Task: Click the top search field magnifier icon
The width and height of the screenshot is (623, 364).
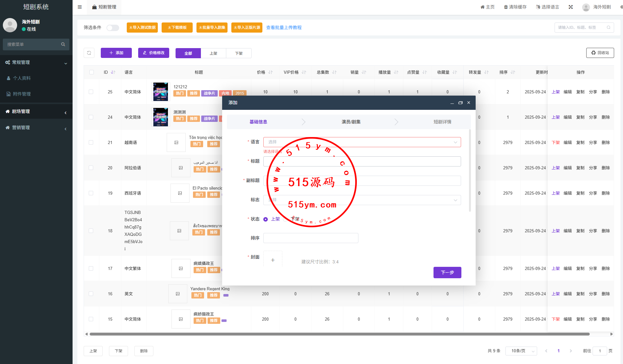Action: (x=608, y=28)
